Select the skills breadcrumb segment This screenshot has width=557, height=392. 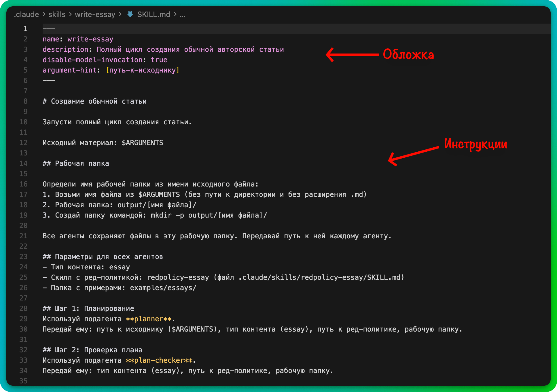(57, 14)
